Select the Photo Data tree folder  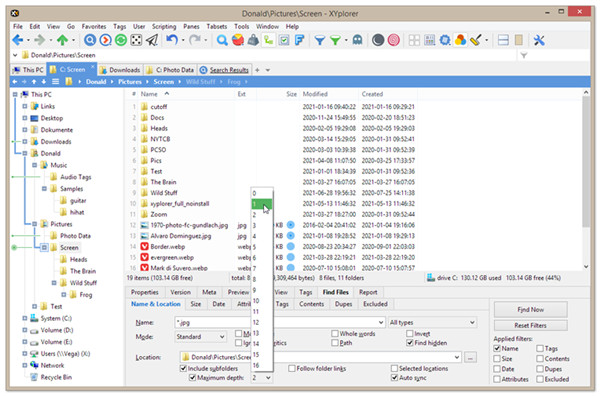(75, 236)
